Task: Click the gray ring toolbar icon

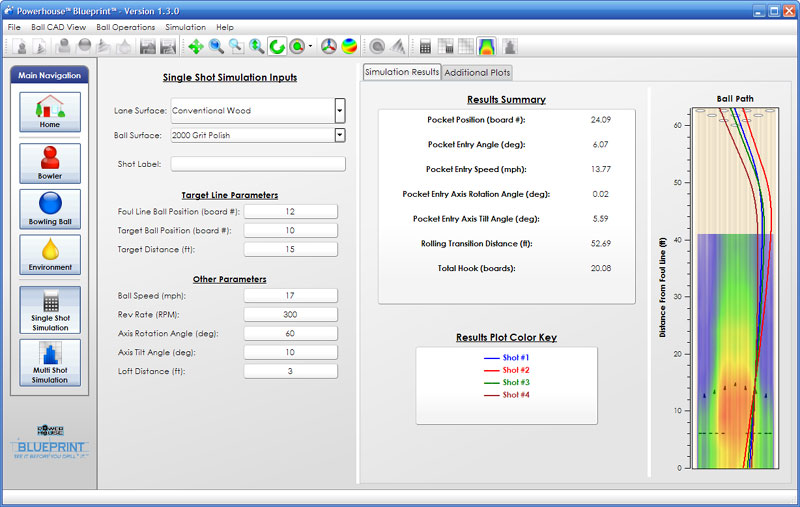Action: point(377,47)
